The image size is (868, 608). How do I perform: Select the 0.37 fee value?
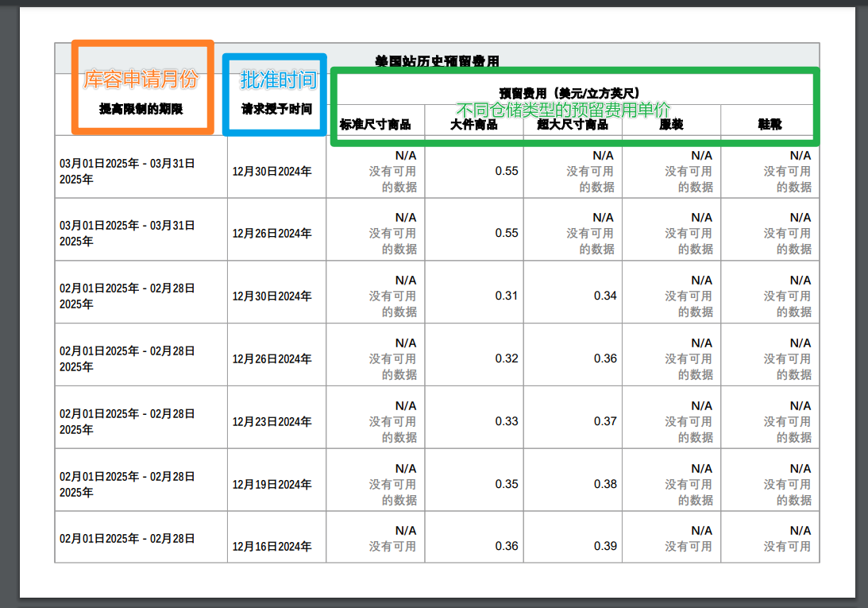(x=605, y=421)
